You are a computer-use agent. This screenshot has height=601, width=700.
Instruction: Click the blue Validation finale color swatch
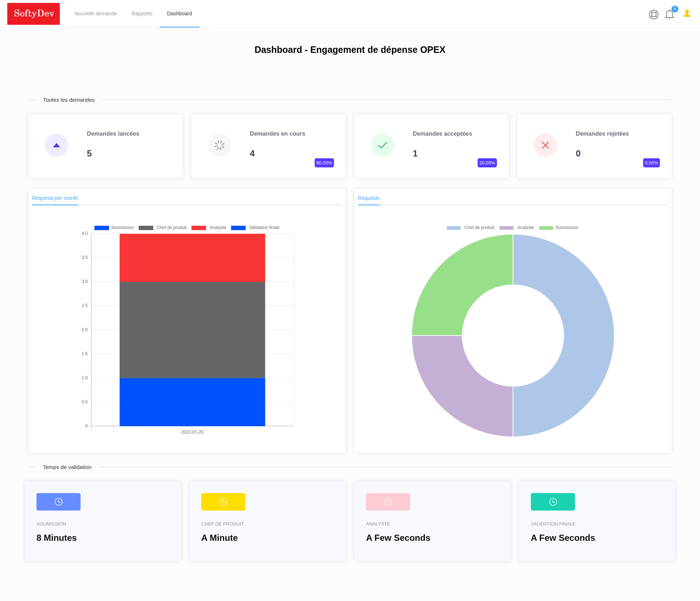239,227
